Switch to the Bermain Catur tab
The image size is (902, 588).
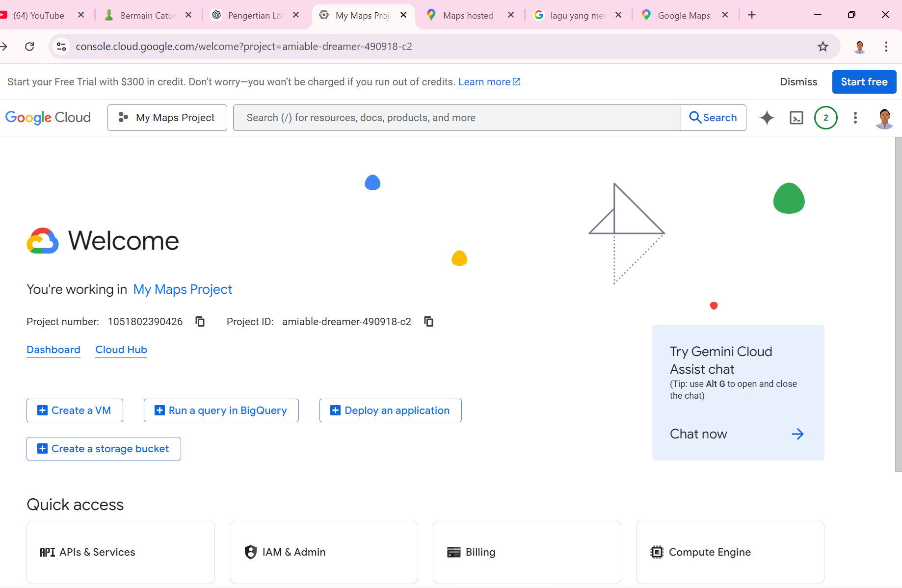click(148, 15)
